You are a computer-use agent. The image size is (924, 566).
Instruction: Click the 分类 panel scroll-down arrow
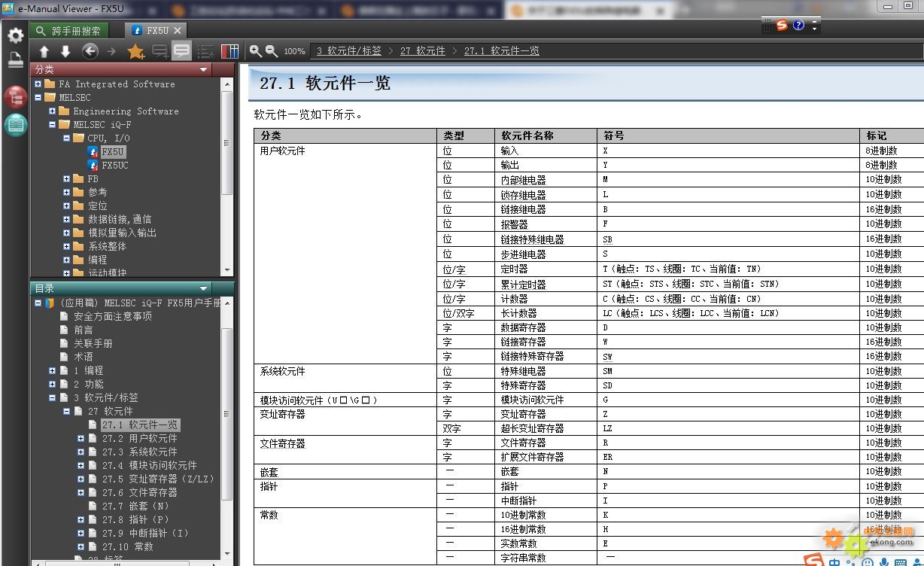pyautogui.click(x=227, y=270)
